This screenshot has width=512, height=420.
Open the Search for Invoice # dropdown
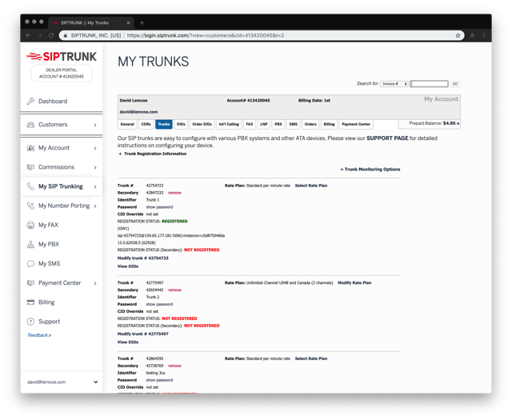coord(394,84)
